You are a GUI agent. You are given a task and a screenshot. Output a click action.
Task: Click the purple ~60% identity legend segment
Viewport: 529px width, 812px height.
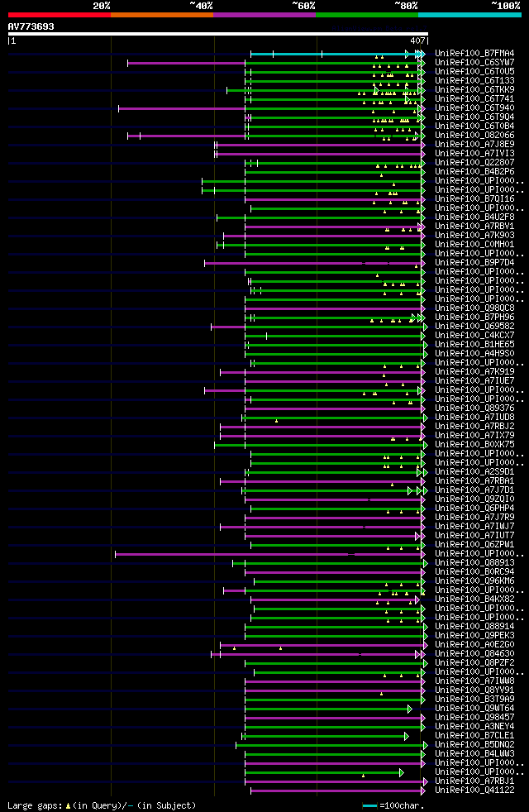tap(264, 15)
